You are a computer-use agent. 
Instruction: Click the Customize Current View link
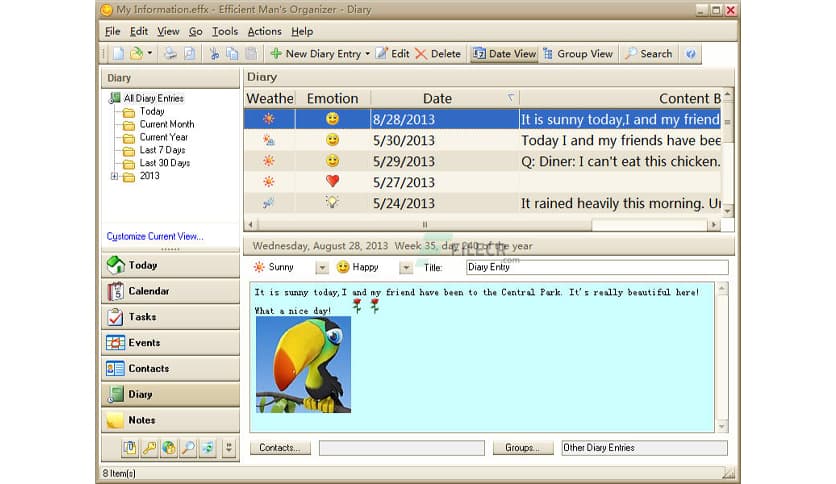155,236
